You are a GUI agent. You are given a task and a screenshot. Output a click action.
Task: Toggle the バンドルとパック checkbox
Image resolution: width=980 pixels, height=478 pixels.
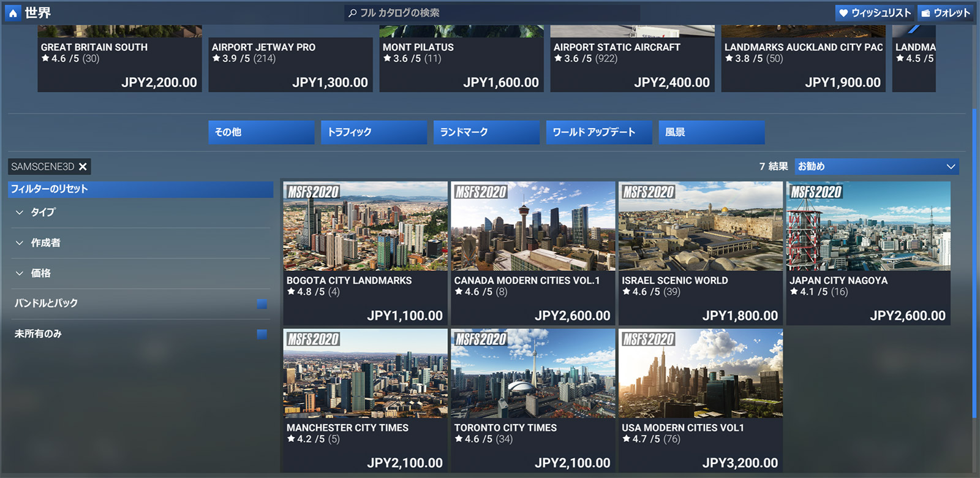point(262,304)
